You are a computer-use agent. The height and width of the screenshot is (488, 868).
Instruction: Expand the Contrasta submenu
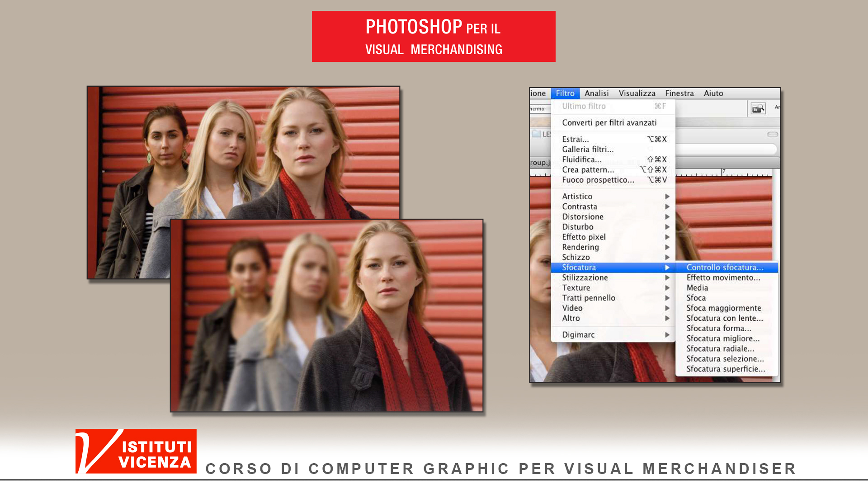[x=613, y=206]
